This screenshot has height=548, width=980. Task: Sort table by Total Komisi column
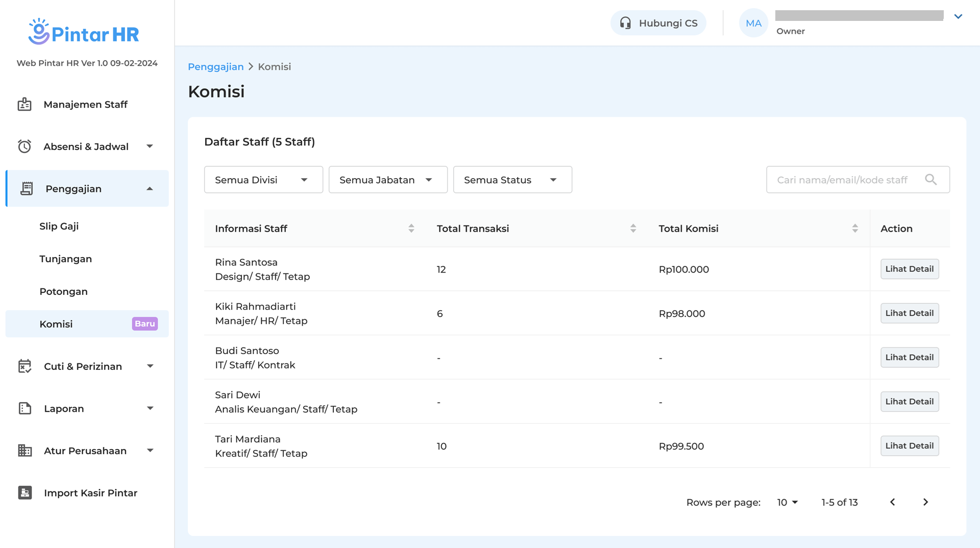(854, 229)
